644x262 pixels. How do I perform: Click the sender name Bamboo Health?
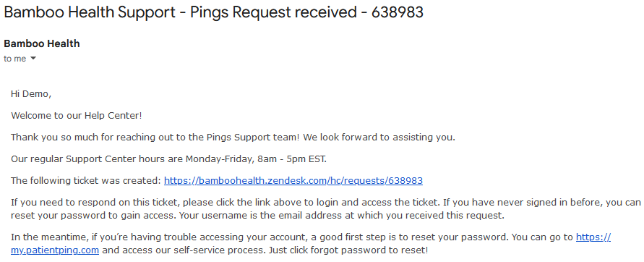42,43
